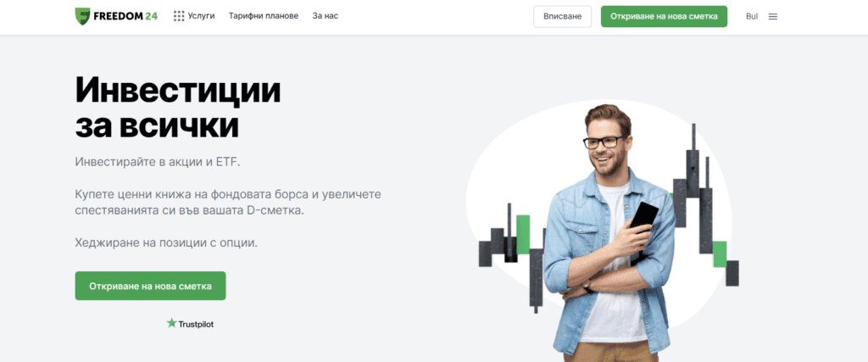Click the Вписване login button

tap(563, 17)
